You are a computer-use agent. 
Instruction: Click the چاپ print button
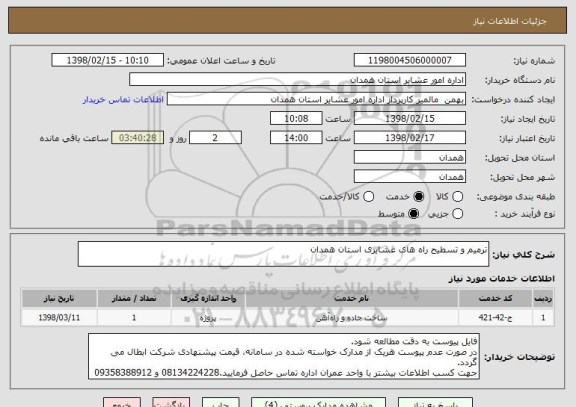[220, 403]
